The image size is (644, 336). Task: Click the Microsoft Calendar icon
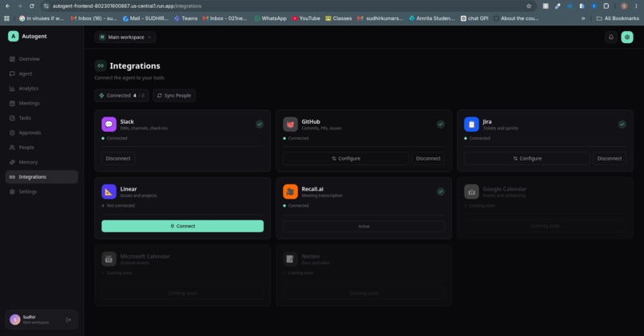109,259
